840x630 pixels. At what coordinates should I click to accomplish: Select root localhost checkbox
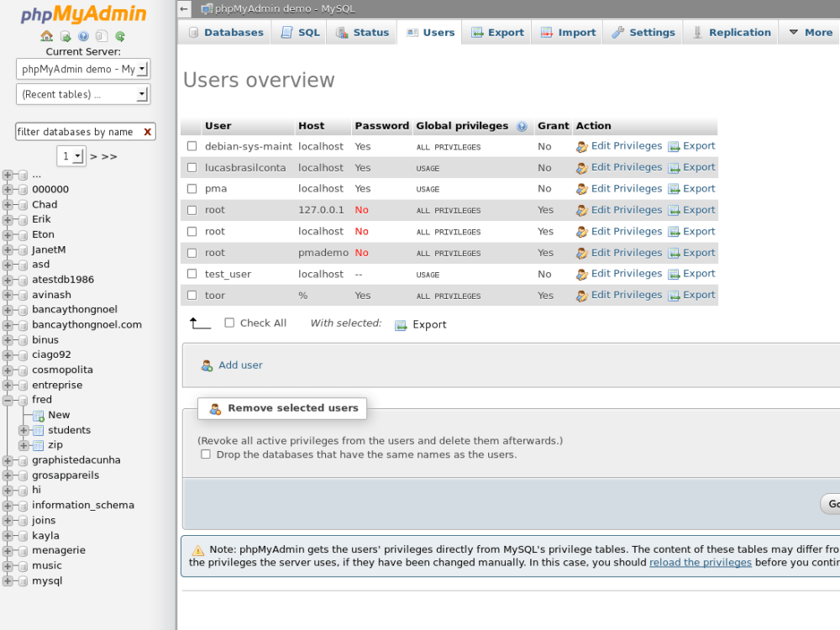coord(192,232)
